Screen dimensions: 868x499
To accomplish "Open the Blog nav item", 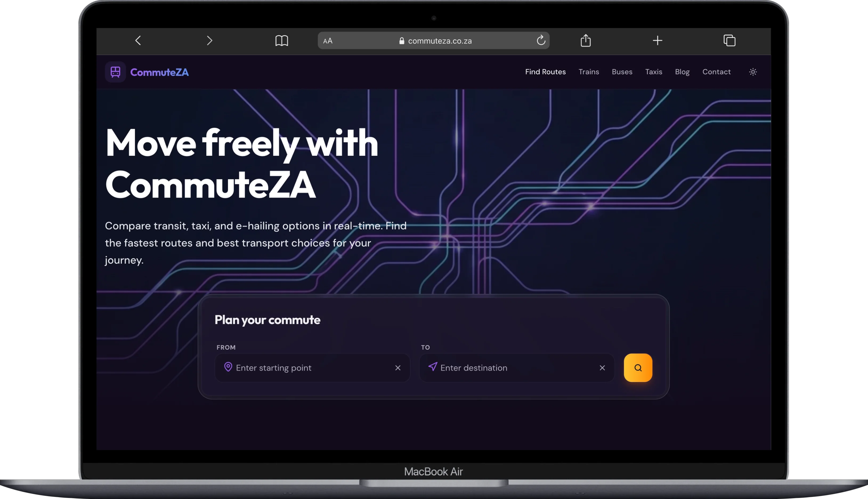I will click(682, 72).
